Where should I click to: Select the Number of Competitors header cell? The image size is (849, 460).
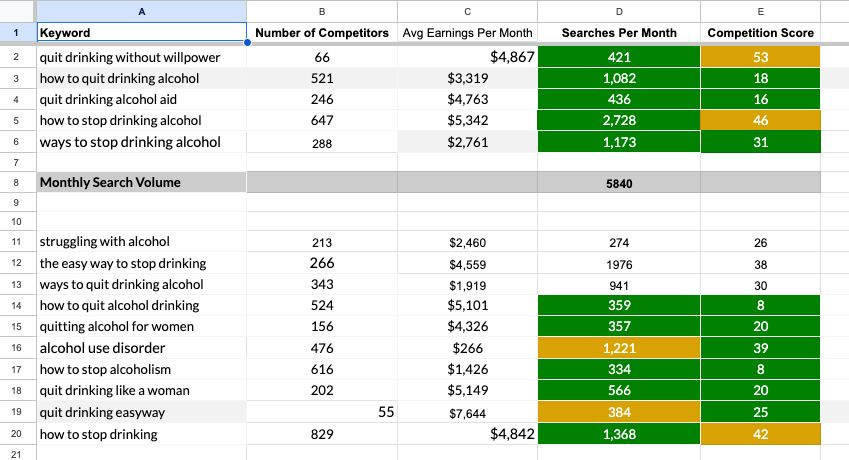pos(322,32)
